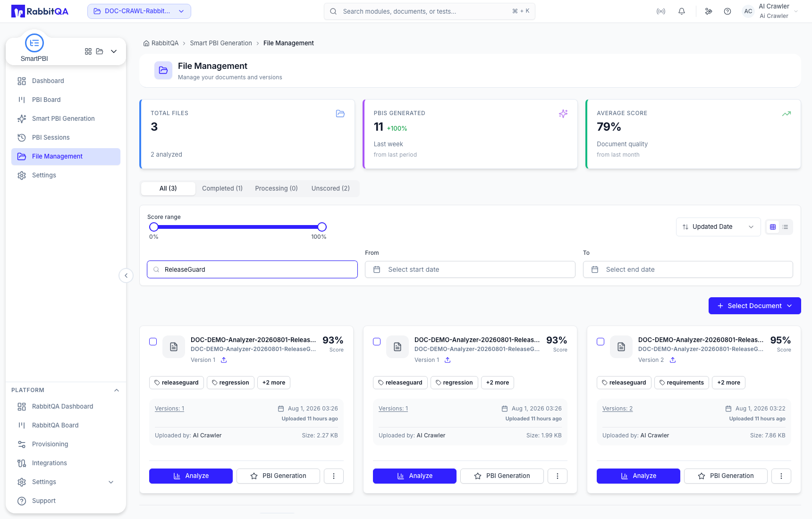The height and width of the screenshot is (519, 812).
Task: Click the document icon on the 2.27 KB card
Action: pyautogui.click(x=174, y=347)
